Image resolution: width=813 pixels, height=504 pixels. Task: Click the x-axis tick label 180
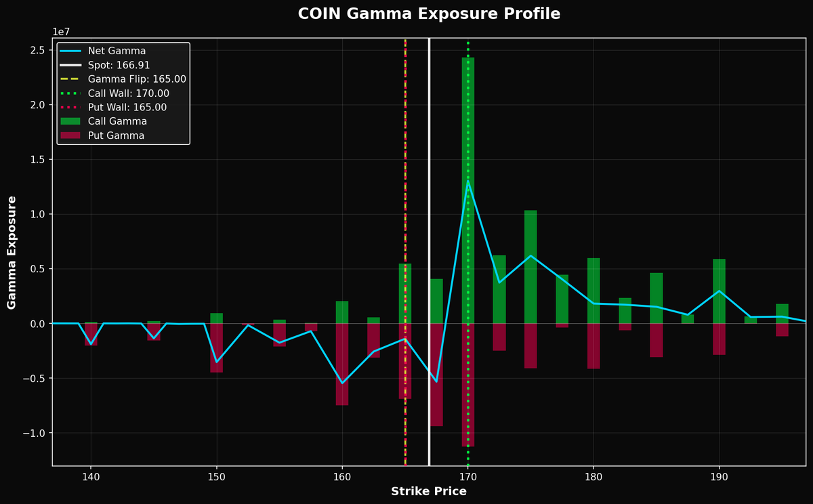[593, 477]
